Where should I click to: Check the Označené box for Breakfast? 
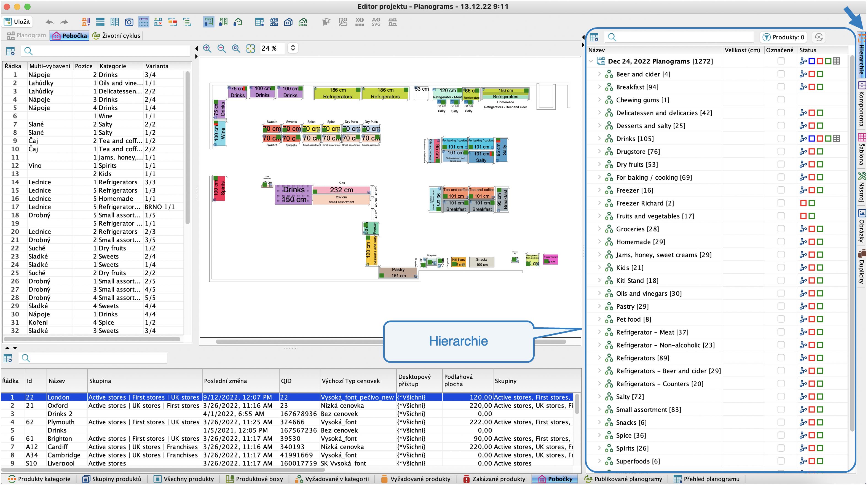click(781, 87)
